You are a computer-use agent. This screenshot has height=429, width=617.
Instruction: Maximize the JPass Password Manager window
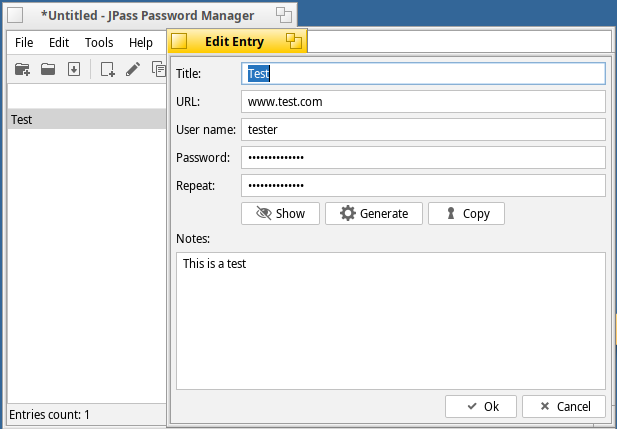click(284, 15)
